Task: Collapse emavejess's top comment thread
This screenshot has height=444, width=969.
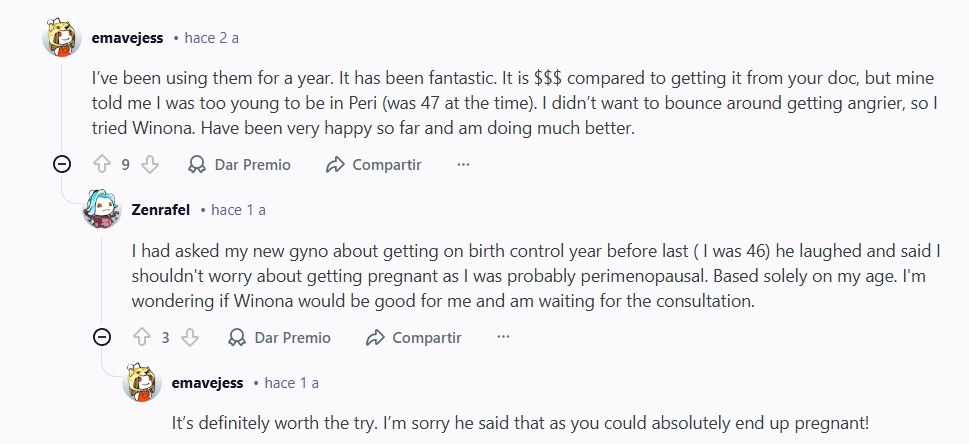Action: [62, 165]
